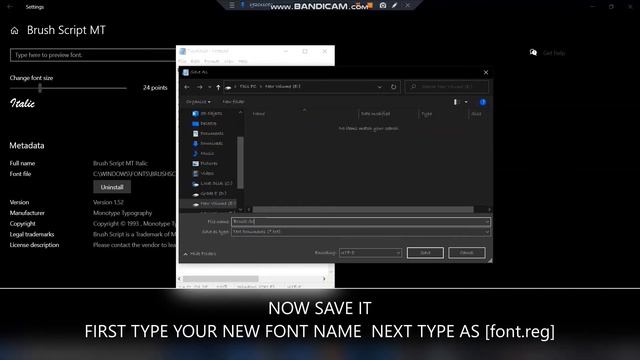This screenshot has width=640, height=360.
Task: Open the Encoding dropdown
Action: [370, 253]
